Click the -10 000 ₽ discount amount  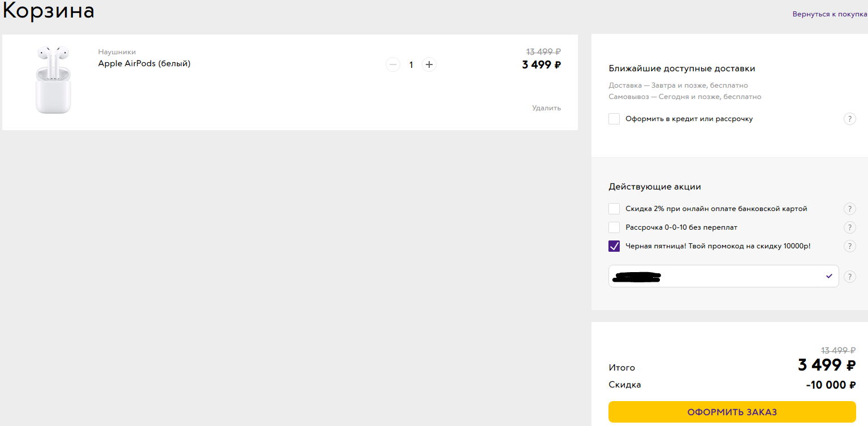click(x=831, y=385)
